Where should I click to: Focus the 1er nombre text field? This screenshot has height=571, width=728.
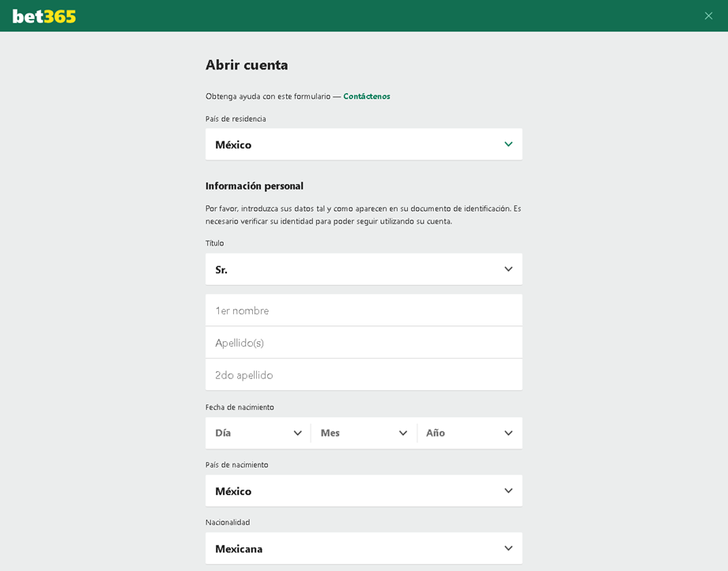364,310
